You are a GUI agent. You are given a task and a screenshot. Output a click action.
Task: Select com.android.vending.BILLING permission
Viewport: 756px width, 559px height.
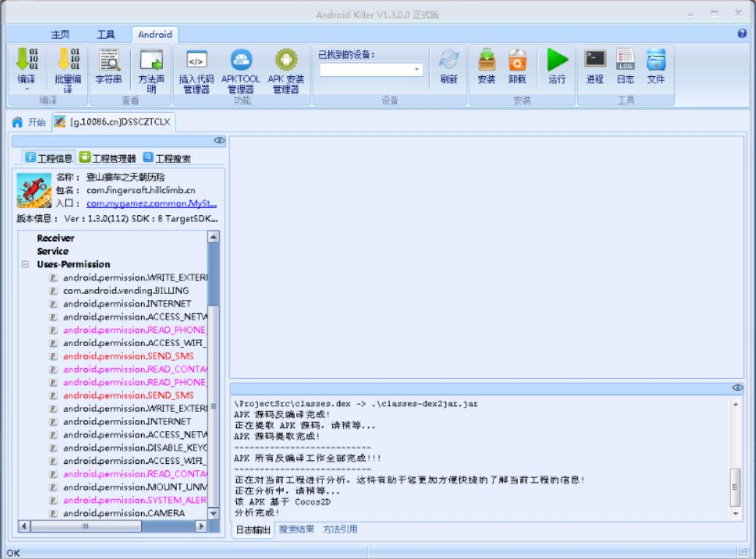pos(126,290)
